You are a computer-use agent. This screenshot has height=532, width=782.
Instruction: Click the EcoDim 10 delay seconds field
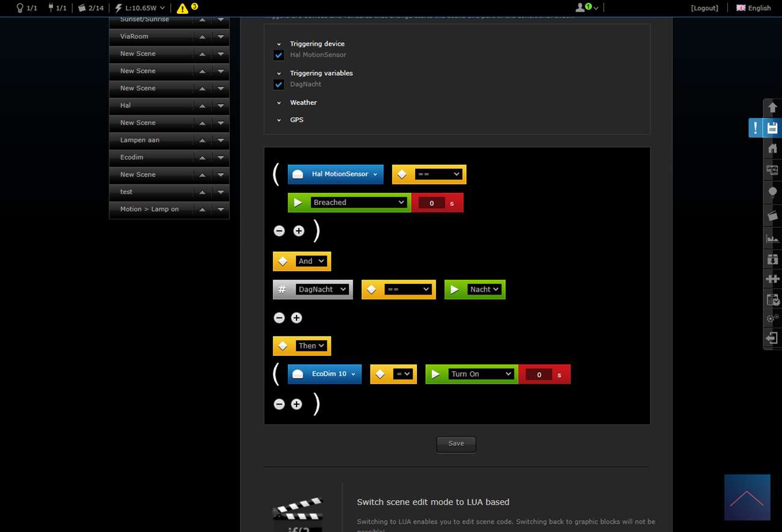tap(539, 375)
